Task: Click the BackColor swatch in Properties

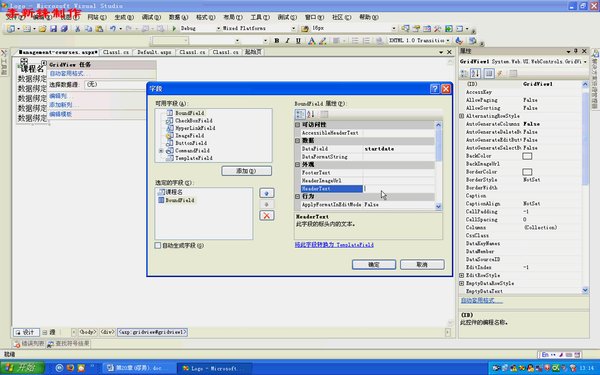Action: pyautogui.click(x=527, y=156)
